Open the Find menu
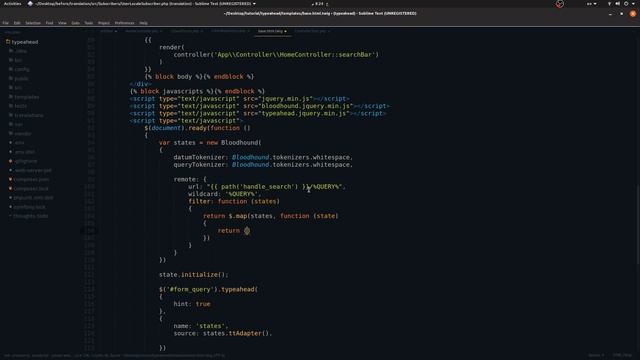 (49, 23)
